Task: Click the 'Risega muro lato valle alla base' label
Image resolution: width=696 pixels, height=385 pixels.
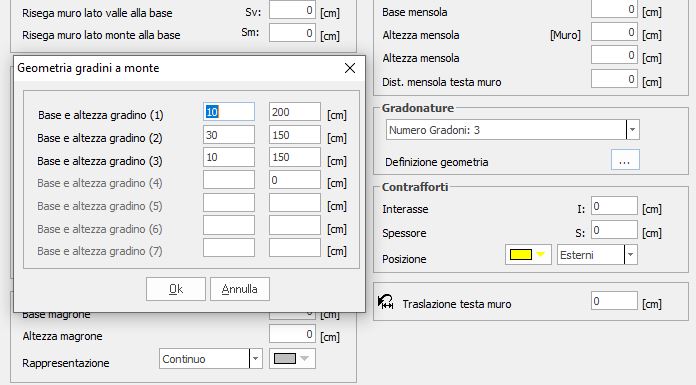Action: pos(97,13)
